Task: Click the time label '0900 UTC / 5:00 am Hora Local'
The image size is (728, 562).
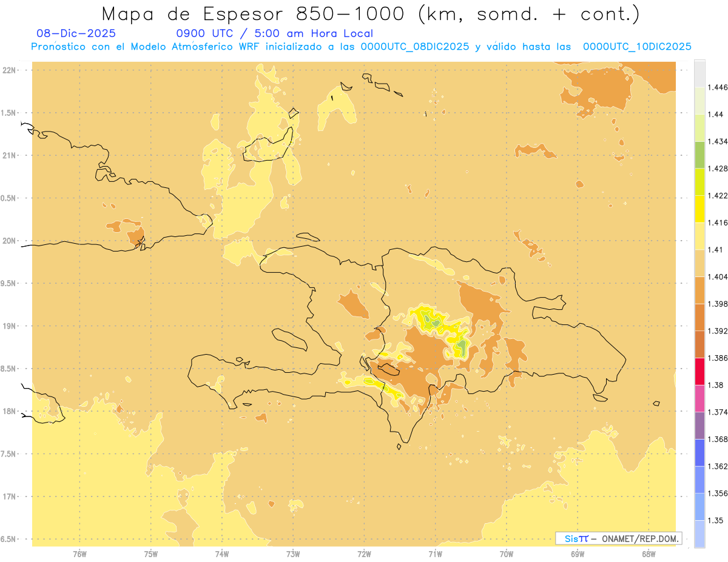Action: tap(275, 34)
